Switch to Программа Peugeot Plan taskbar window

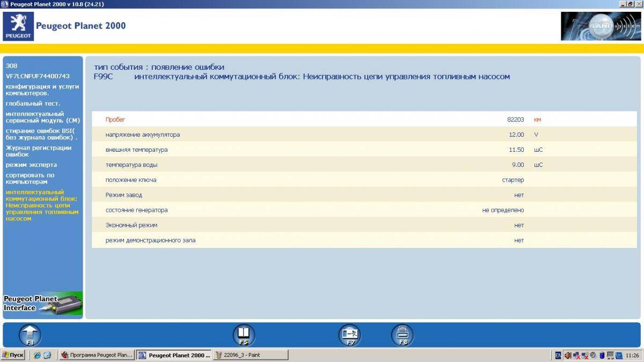97,355
